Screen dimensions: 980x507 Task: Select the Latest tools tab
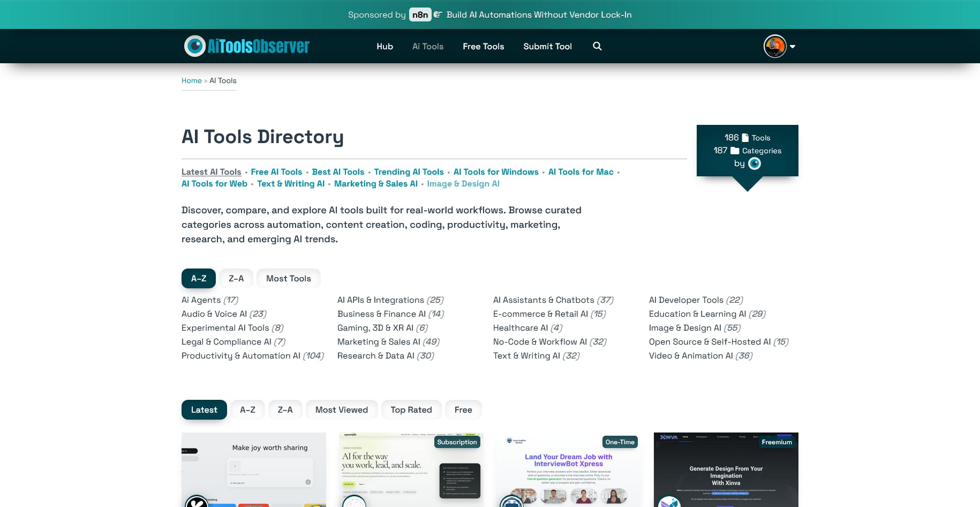[204, 410]
